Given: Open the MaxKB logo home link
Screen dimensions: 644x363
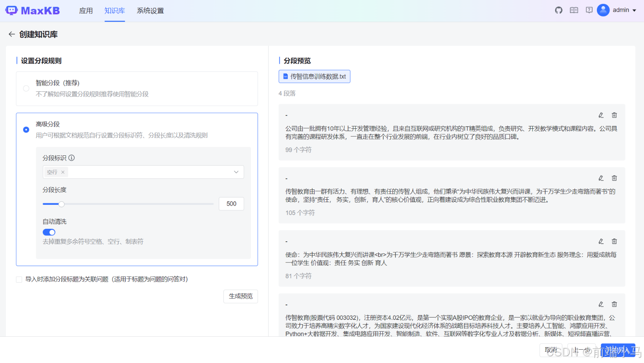Looking at the screenshot, I should click(x=33, y=11).
